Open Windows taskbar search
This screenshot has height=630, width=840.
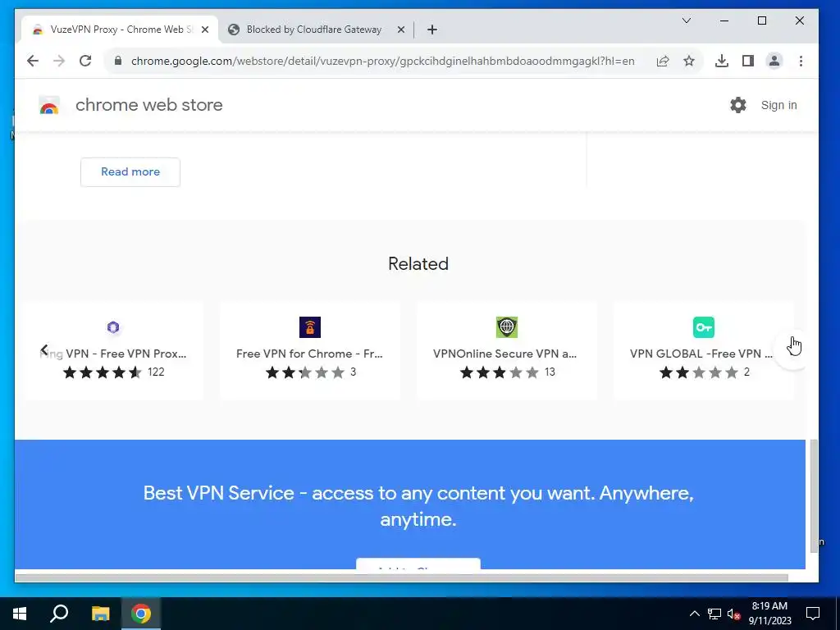59,614
